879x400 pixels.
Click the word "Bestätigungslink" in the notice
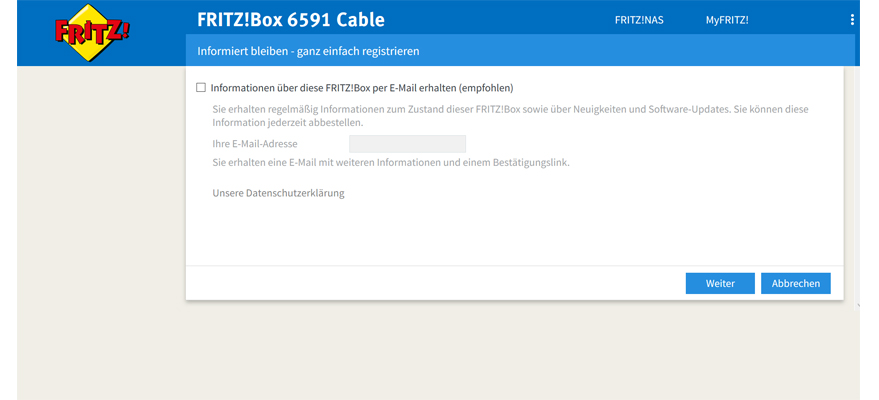coord(531,162)
